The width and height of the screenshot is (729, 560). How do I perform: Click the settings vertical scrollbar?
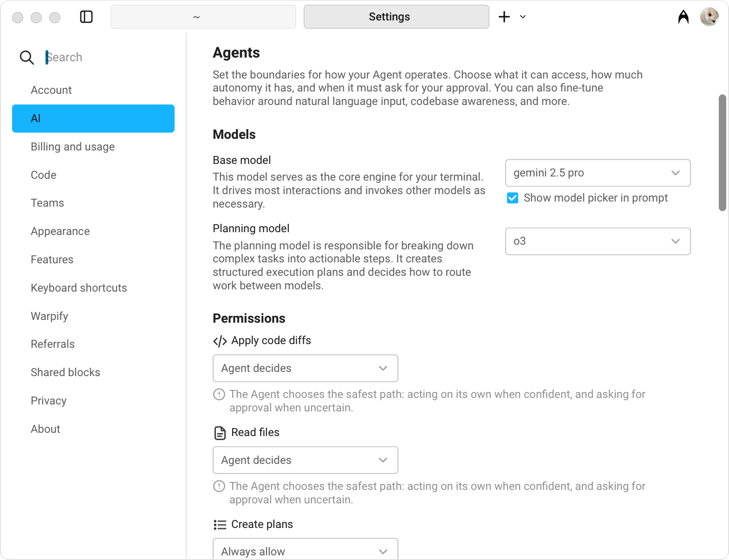pyautogui.click(x=722, y=153)
